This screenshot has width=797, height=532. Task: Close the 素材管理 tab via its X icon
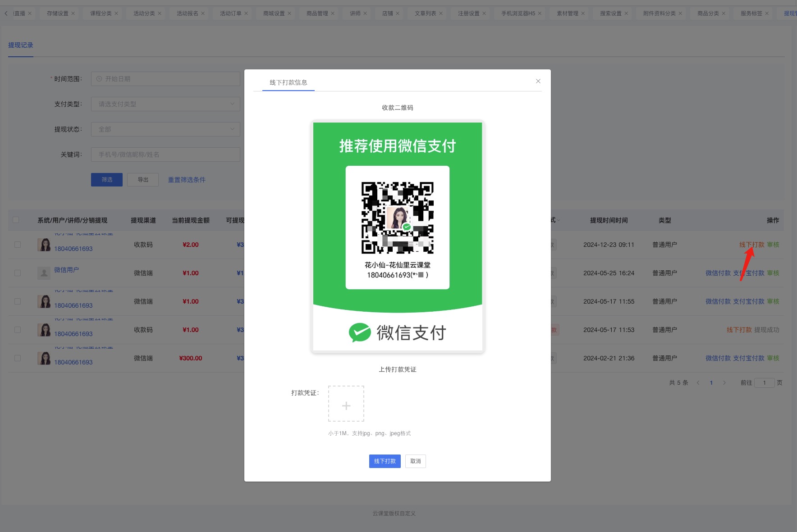583,14
